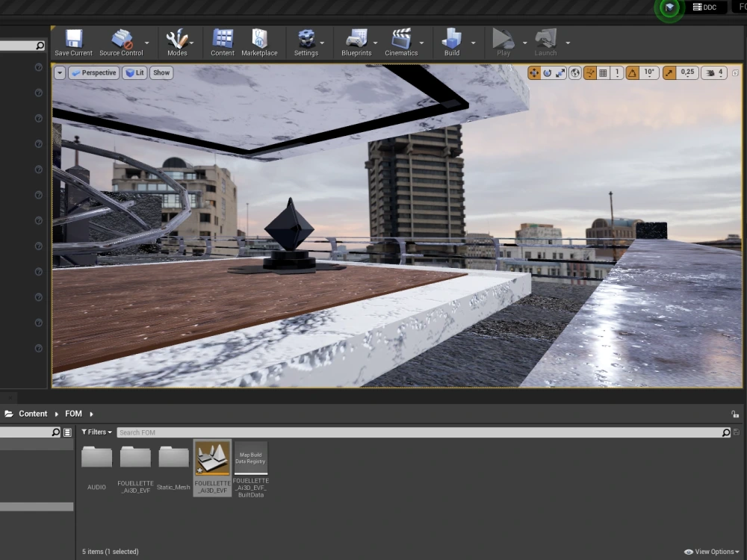Open the Filters menu in the Content Browser
This screenshot has height=560, width=747.
point(96,432)
